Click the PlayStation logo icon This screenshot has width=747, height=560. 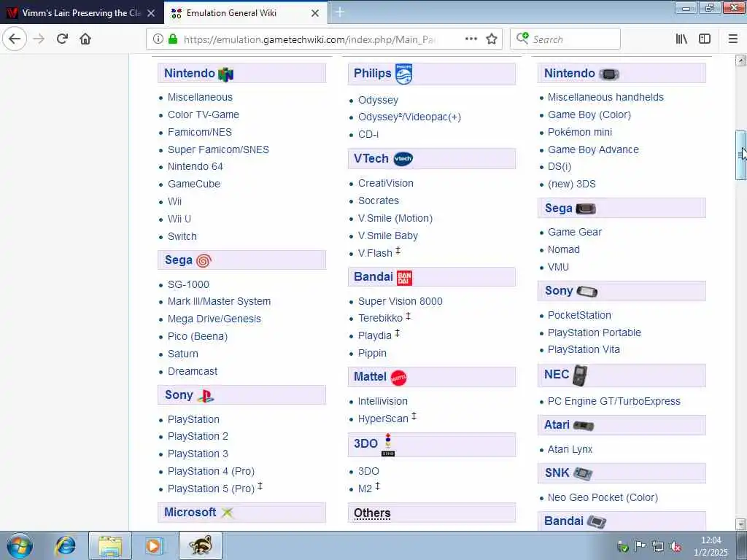(205, 396)
